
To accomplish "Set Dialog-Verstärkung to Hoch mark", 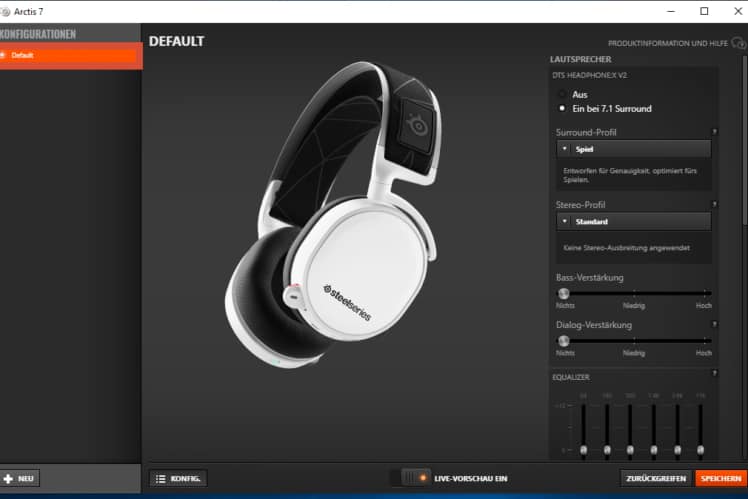I will pos(704,341).
